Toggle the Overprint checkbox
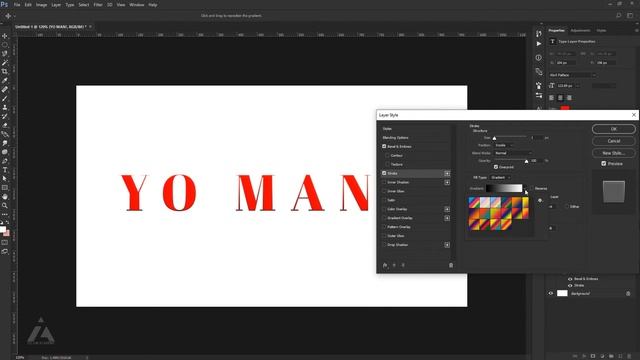 (496, 167)
